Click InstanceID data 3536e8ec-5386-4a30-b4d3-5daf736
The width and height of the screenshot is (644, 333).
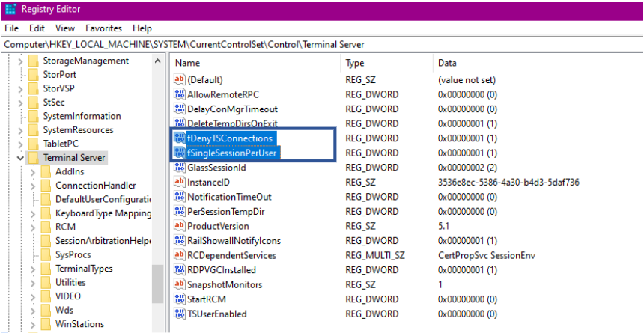tap(509, 183)
